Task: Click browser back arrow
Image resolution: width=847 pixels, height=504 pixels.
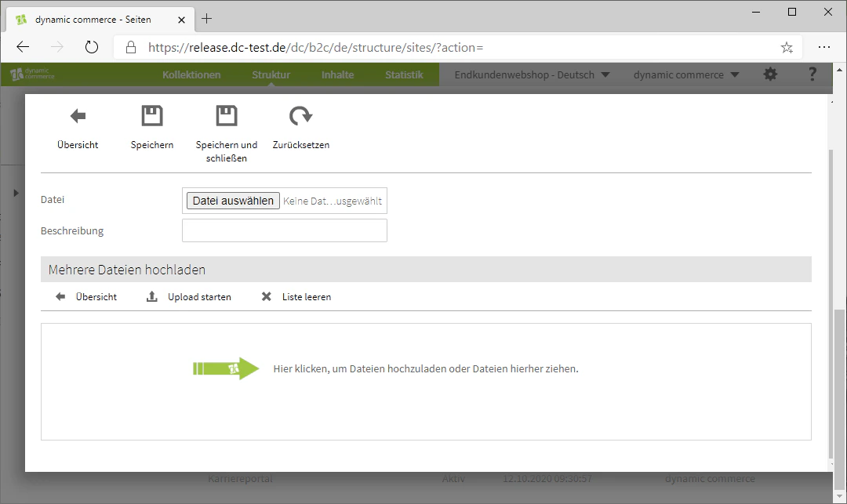Action: click(23, 47)
